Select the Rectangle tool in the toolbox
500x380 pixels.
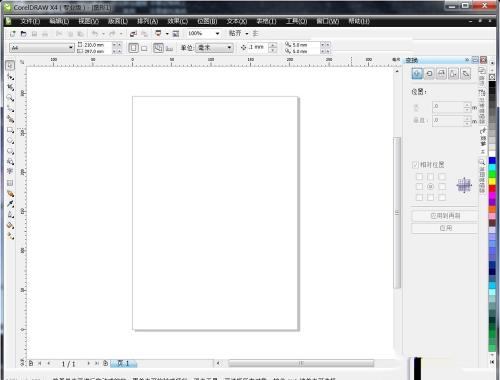tap(10, 130)
